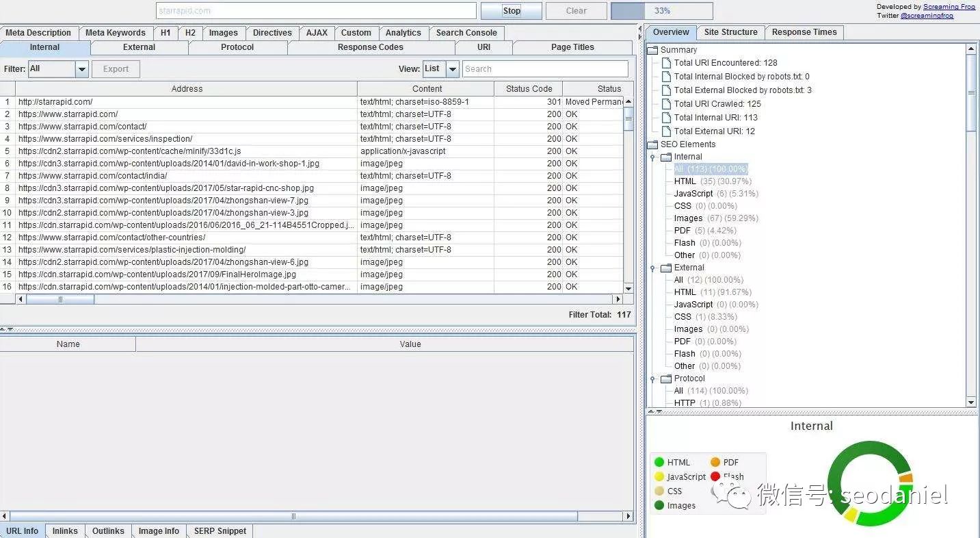Open the Inlinks bottom tab
This screenshot has height=538, width=980.
(65, 531)
